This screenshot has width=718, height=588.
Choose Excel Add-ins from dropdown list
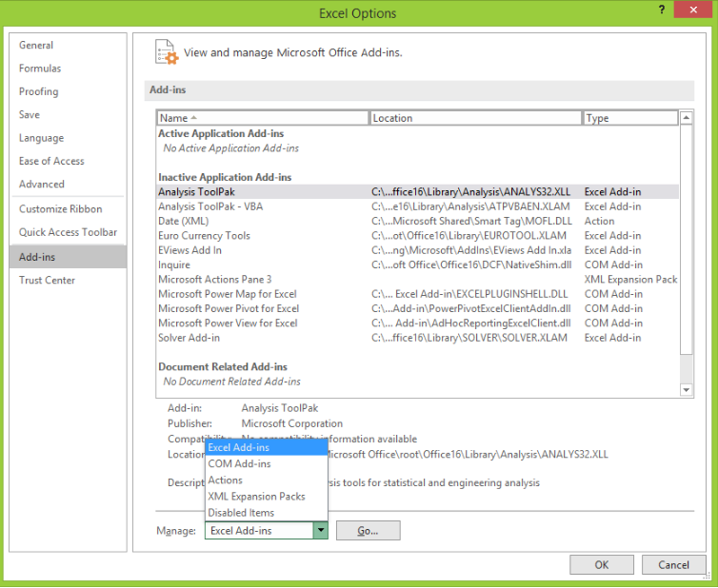coord(267,447)
